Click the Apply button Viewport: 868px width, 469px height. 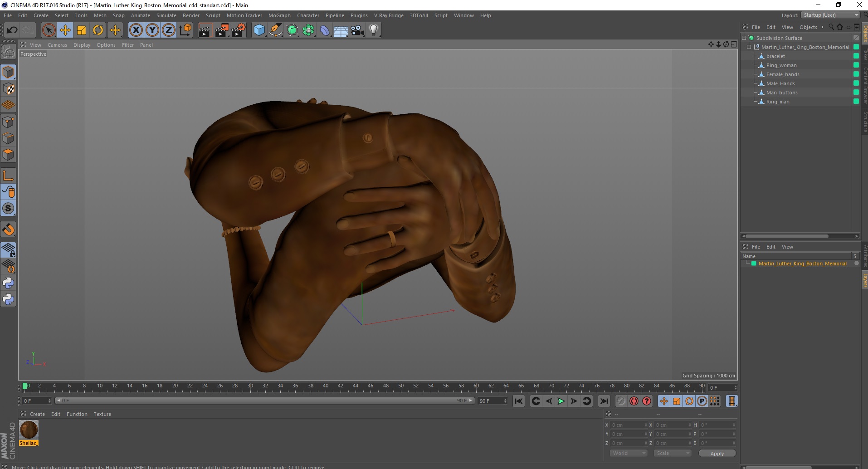pos(717,454)
